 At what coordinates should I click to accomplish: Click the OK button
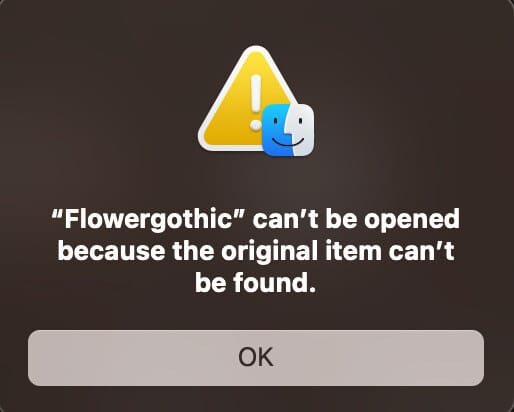tap(256, 358)
